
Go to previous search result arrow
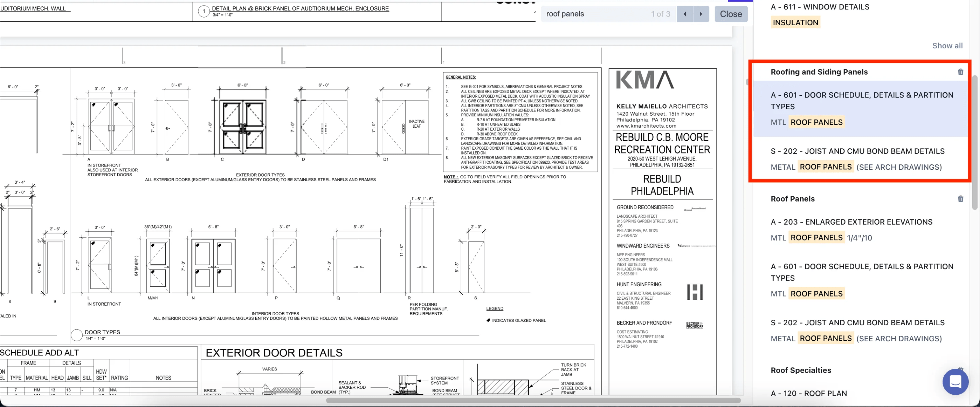685,14
